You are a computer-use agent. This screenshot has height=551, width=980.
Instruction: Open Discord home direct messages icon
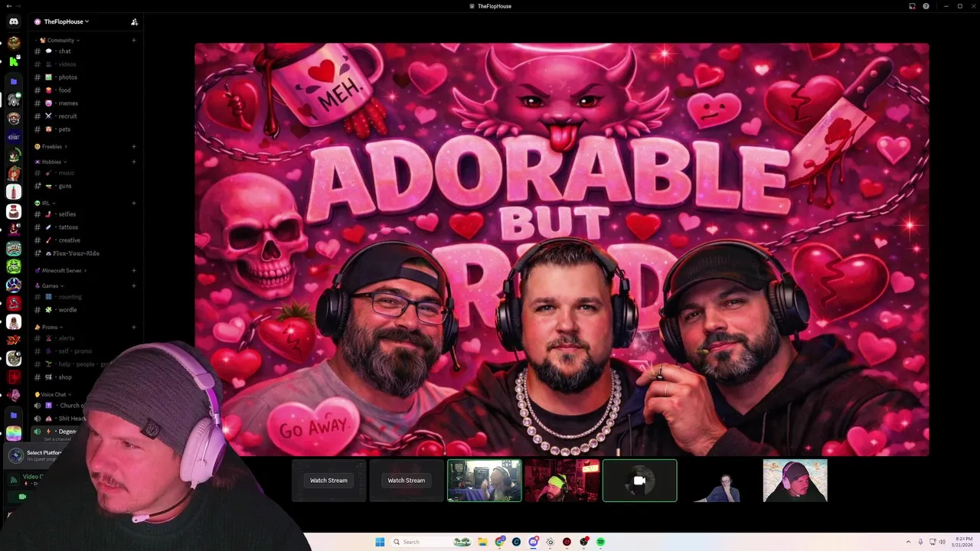click(x=14, y=21)
